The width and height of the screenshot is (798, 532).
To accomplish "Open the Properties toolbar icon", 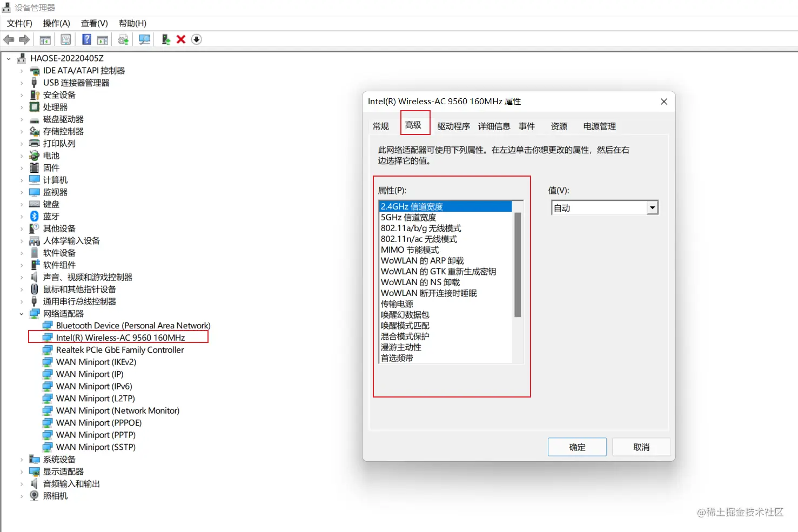I will (66, 39).
